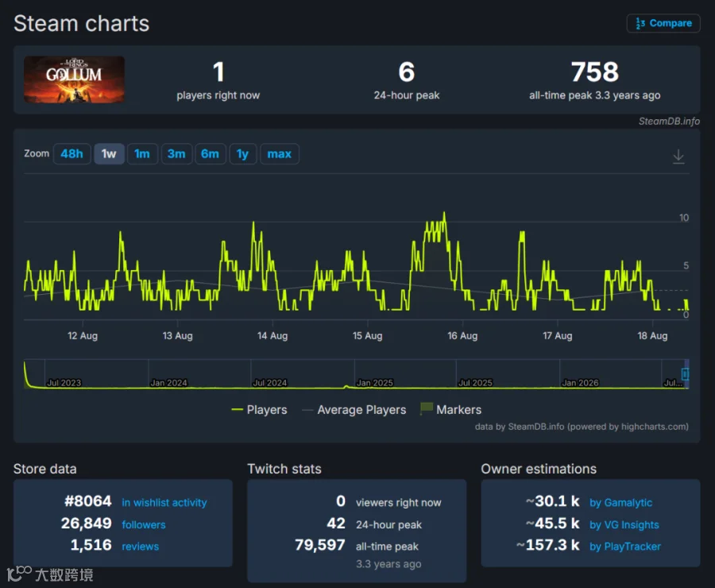Click the 16 Aug axis label
The image size is (715, 588).
click(x=462, y=336)
